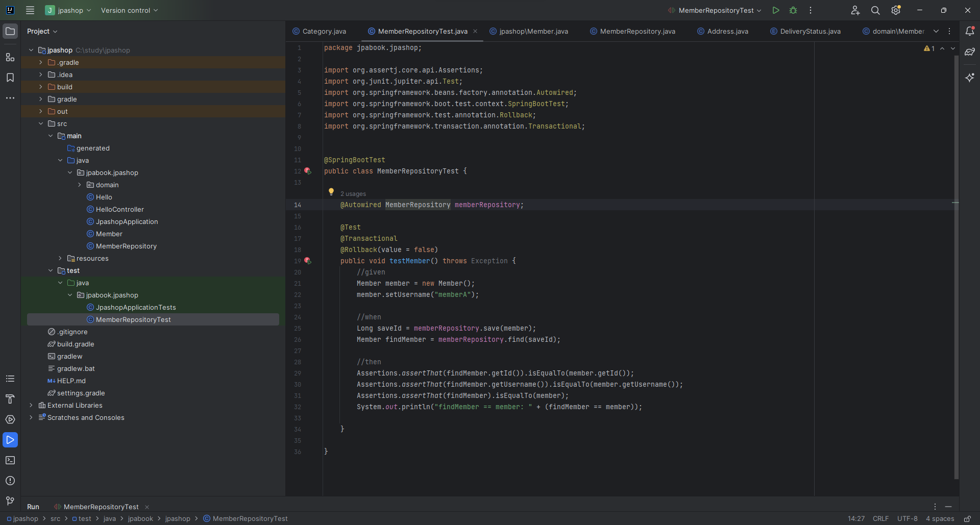Change CRLF line separator in status bar
The width and height of the screenshot is (980, 525).
pyautogui.click(x=880, y=518)
